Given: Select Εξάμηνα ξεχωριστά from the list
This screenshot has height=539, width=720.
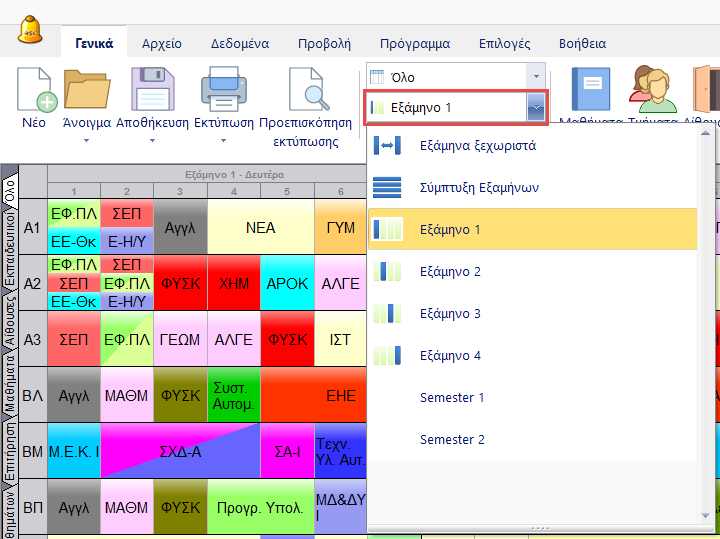Looking at the screenshot, I should pyautogui.click(x=478, y=146).
